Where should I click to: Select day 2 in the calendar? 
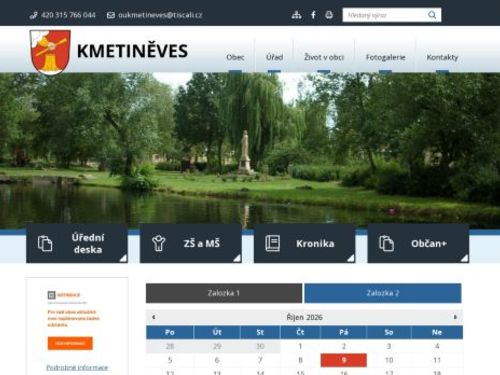click(344, 346)
